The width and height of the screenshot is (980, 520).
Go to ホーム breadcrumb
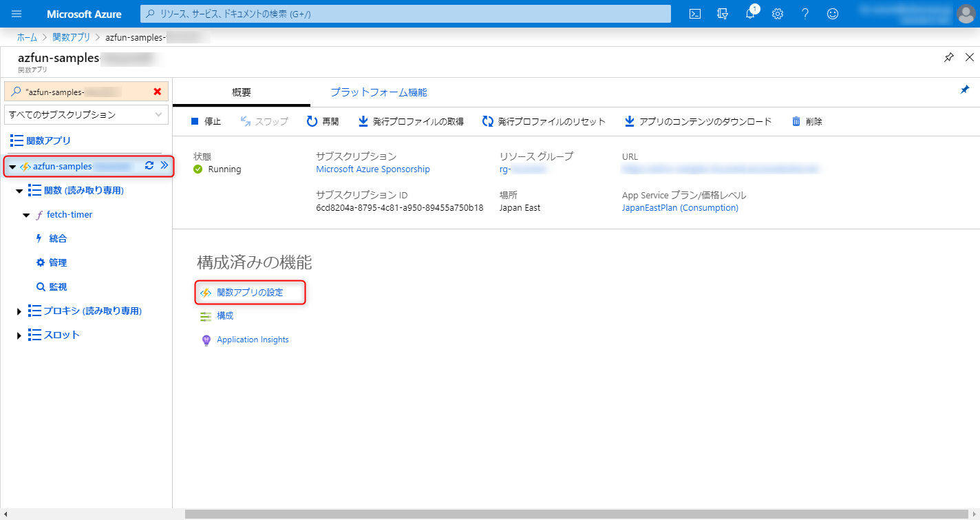(27, 37)
